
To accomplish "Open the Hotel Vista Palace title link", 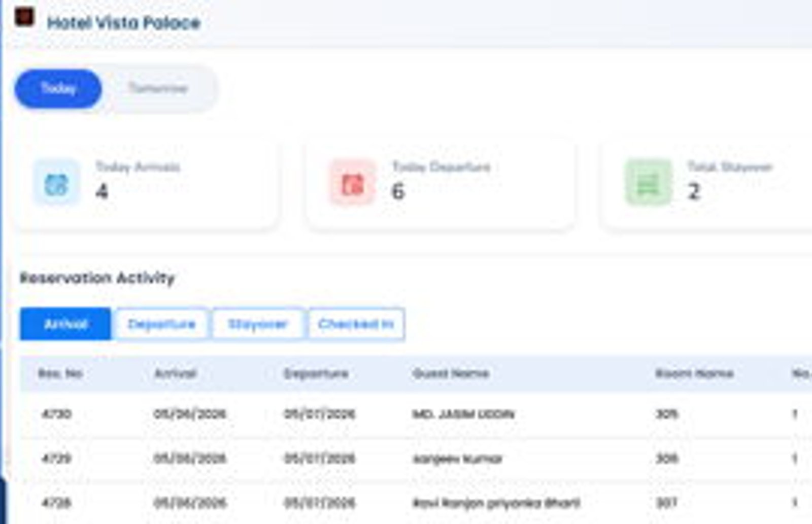I will pyautogui.click(x=124, y=23).
